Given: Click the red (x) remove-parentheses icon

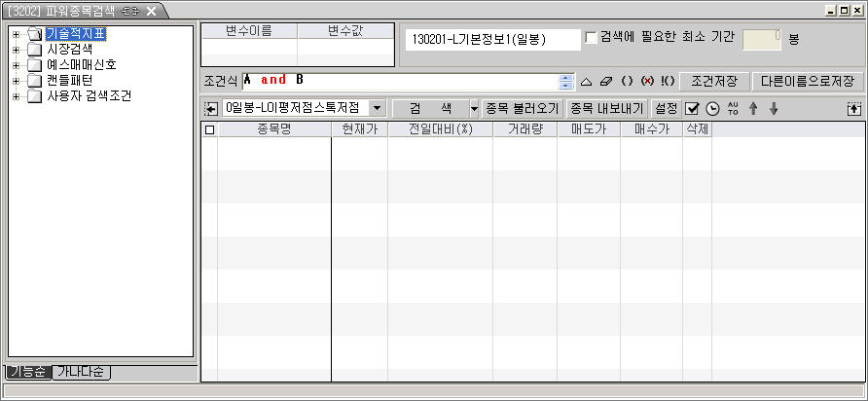Looking at the screenshot, I should pos(647,81).
